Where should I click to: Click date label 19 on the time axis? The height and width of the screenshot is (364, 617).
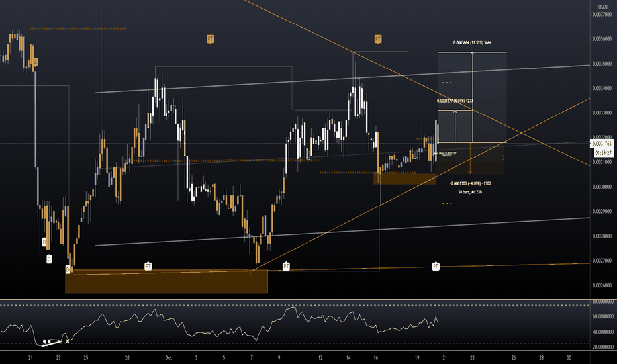click(x=417, y=358)
